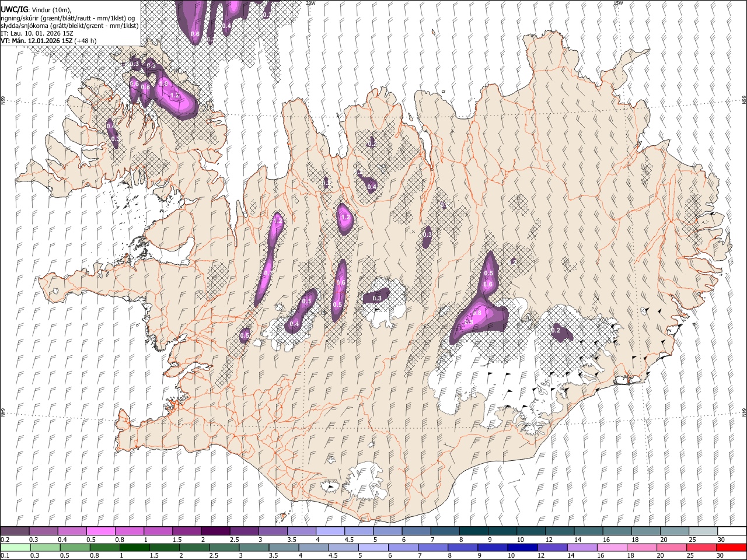Click the 8–9 dark teal snow swatch
Viewport: 747px width, 560px height.
pos(473,531)
